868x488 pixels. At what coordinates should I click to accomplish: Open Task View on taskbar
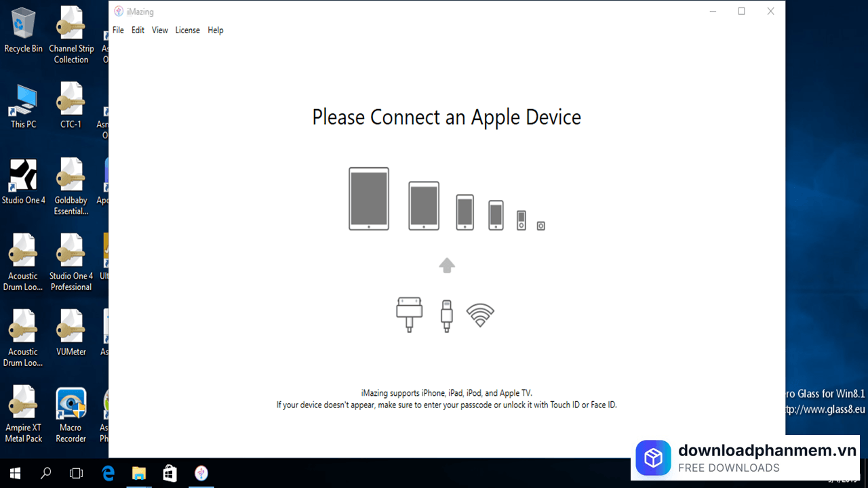click(x=77, y=473)
